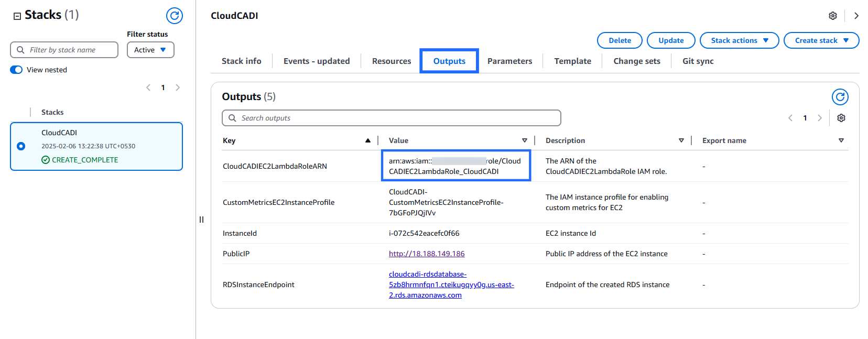Open Outputs table preferences gear
868x339 pixels.
point(841,118)
